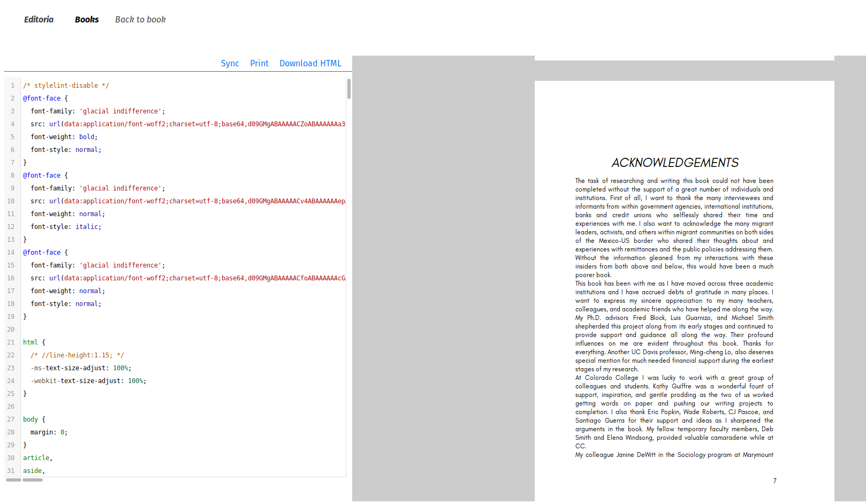866x504 pixels.
Task: Open the Editoria home link
Action: [x=39, y=19]
